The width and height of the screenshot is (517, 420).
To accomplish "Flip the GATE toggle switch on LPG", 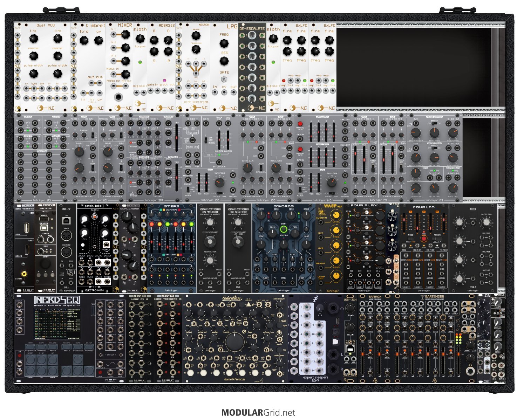I will (224, 79).
